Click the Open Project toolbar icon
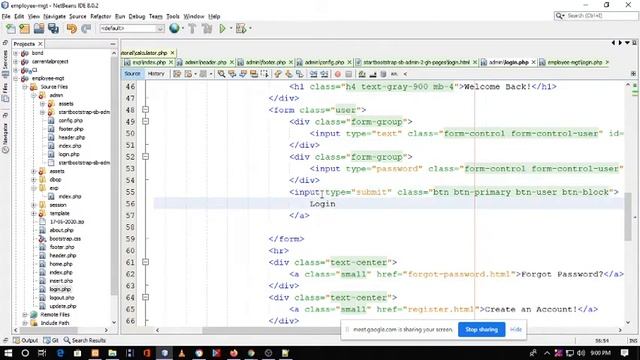The height and width of the screenshot is (360, 640). (x=39, y=29)
